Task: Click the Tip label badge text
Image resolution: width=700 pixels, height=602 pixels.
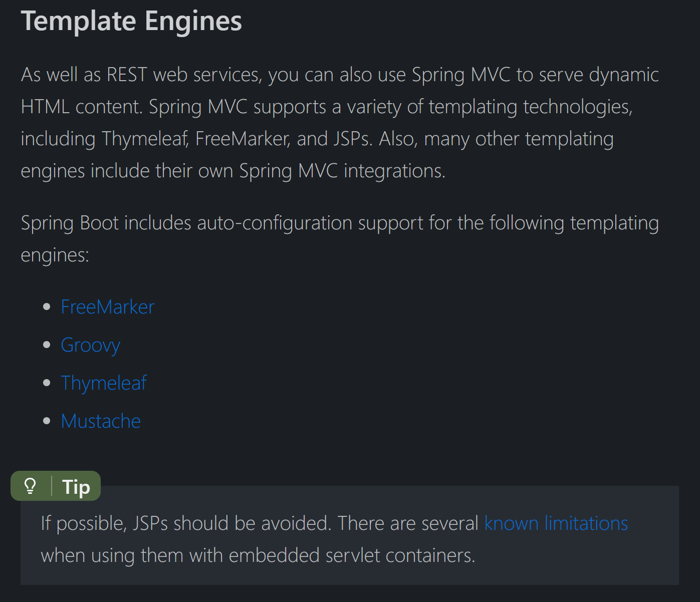Action: [x=76, y=487]
